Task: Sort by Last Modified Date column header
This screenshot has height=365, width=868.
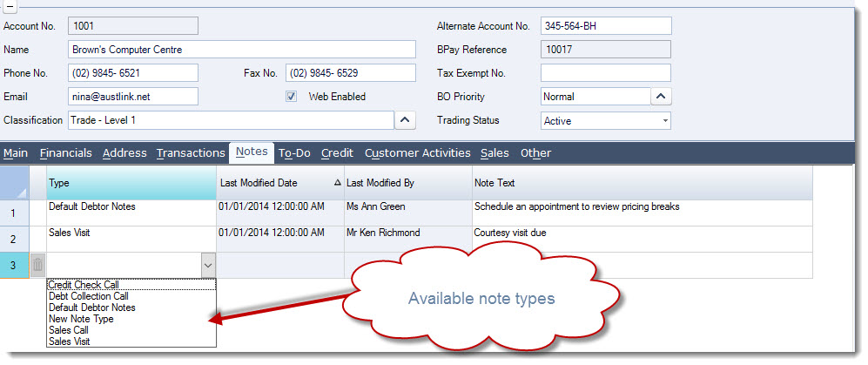Action: pyautogui.click(x=280, y=183)
